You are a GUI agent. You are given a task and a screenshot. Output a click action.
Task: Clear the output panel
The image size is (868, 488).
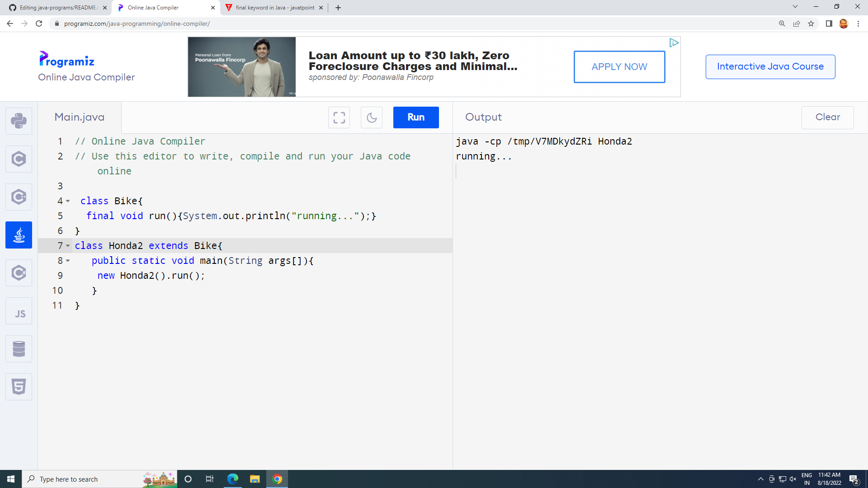tap(827, 117)
